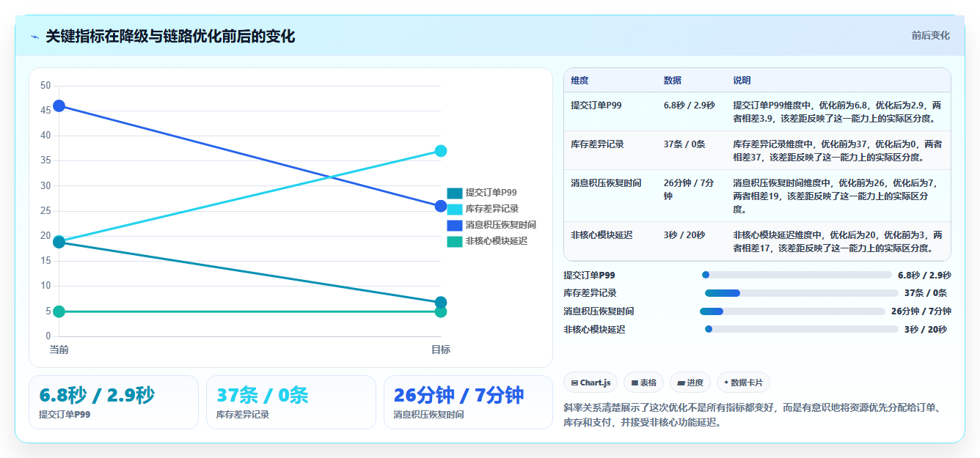The image size is (980, 458).
Task: Click the green point at 5 on 当前
Action: (59, 312)
